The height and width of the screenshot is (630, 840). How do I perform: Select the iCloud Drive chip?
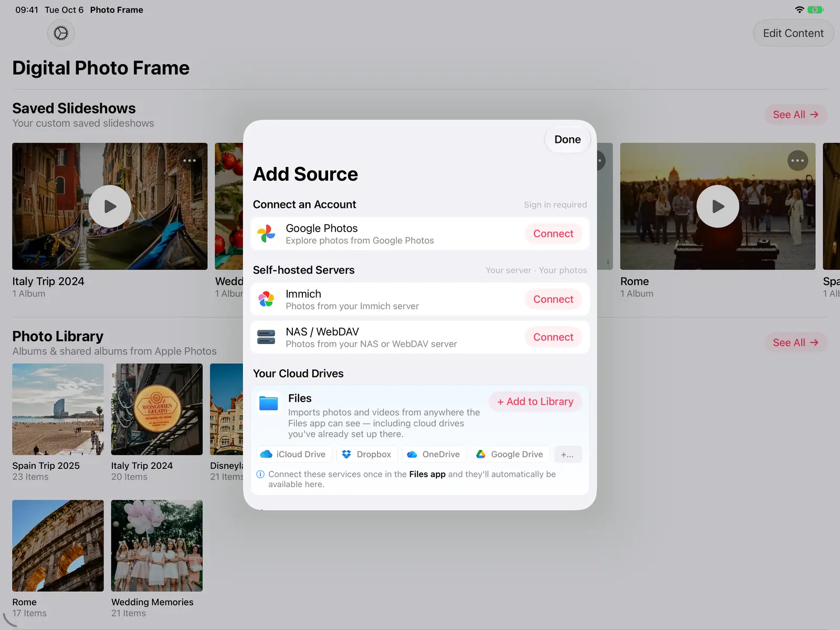click(x=293, y=454)
